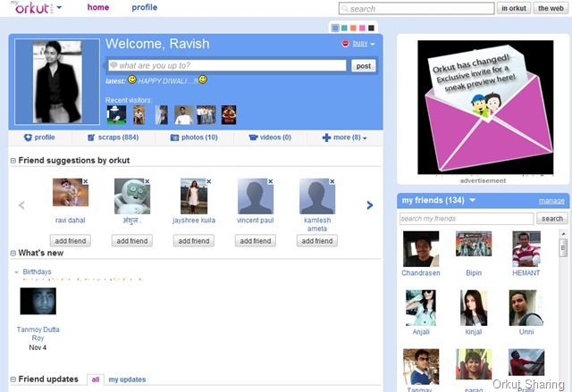Open the videos (0) section
Image resolution: width=572 pixels, height=392 pixels.
270,138
